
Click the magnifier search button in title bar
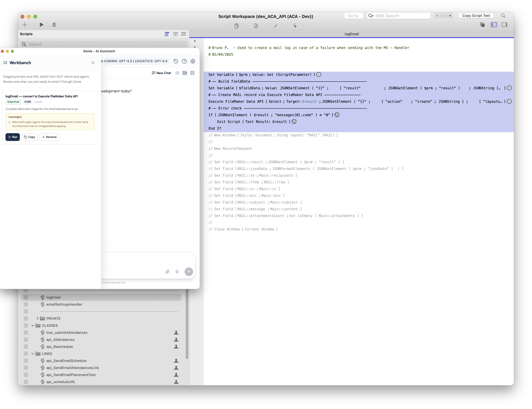coord(503,16)
